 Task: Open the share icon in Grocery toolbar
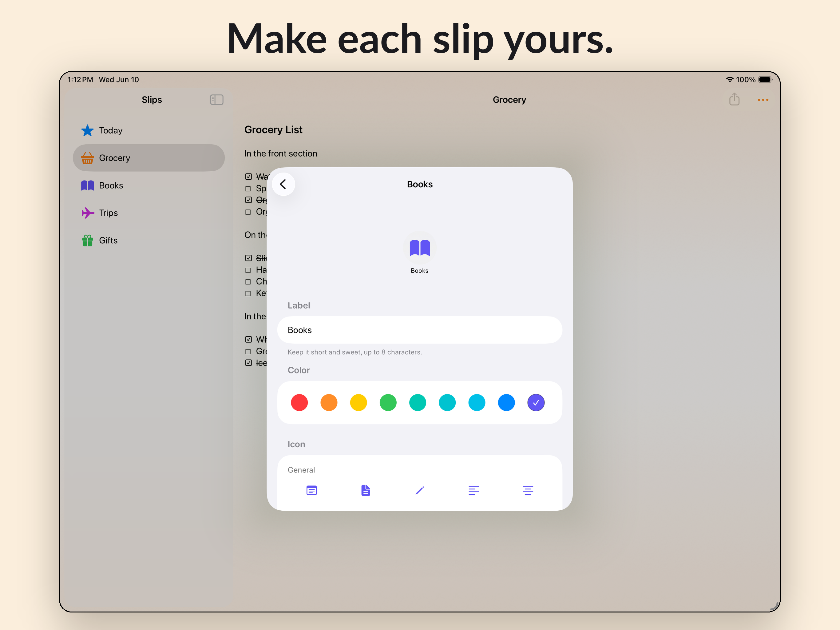coord(734,99)
